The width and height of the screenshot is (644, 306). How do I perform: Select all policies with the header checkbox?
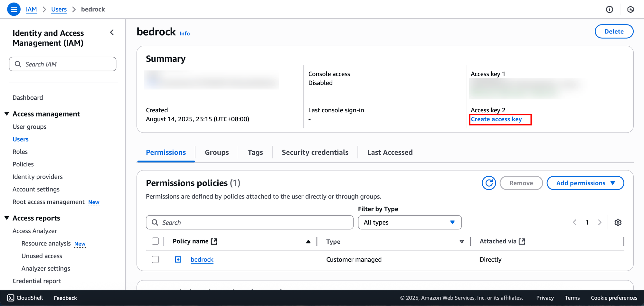pos(155,241)
